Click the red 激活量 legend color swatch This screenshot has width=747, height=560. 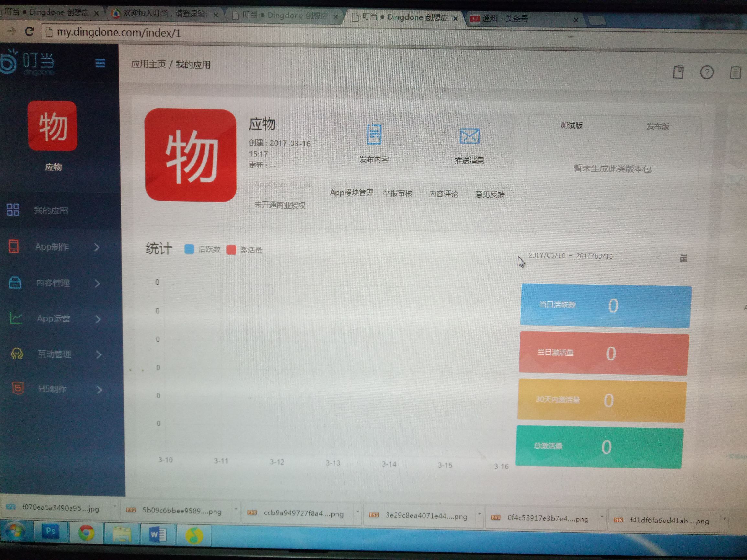click(231, 250)
